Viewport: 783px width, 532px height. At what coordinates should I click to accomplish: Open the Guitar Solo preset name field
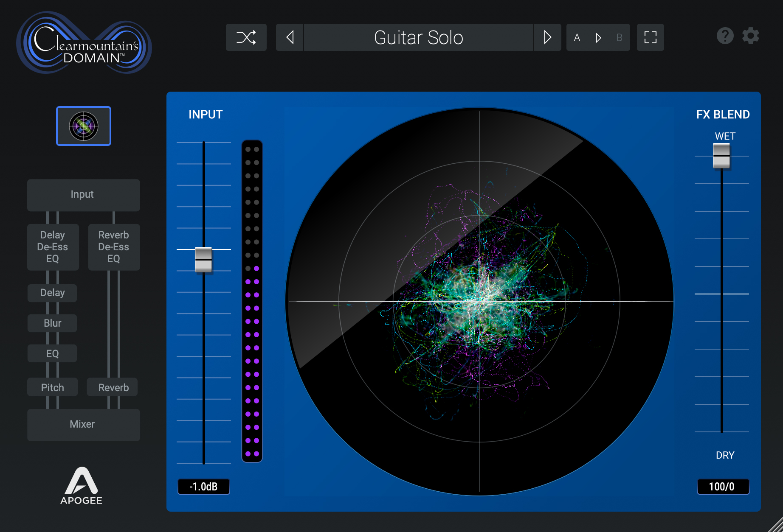coord(418,37)
